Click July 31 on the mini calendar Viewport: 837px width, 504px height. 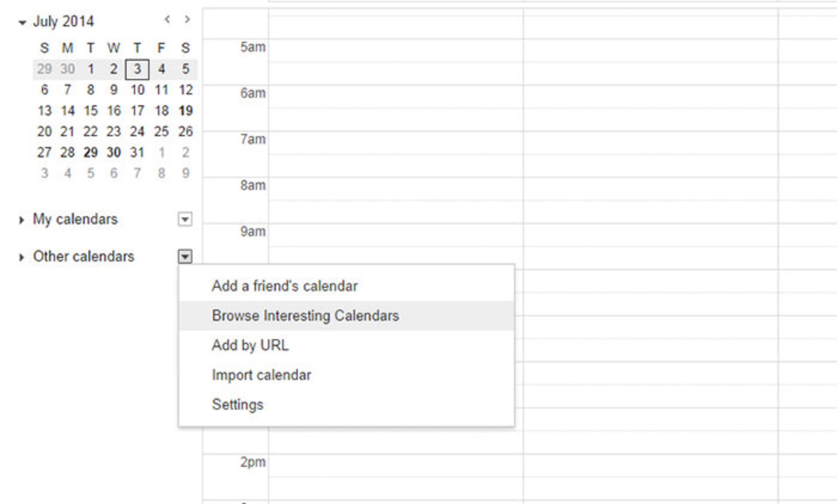tap(137, 152)
